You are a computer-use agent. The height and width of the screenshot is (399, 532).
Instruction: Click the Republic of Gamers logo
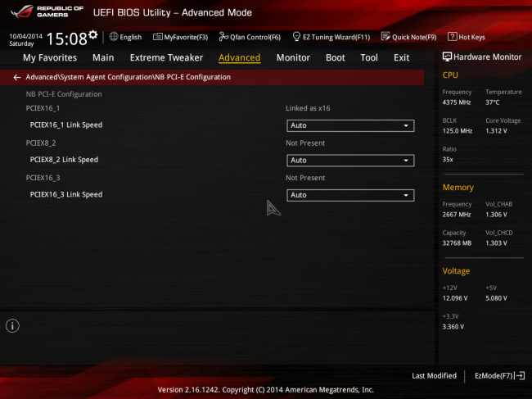(x=47, y=12)
